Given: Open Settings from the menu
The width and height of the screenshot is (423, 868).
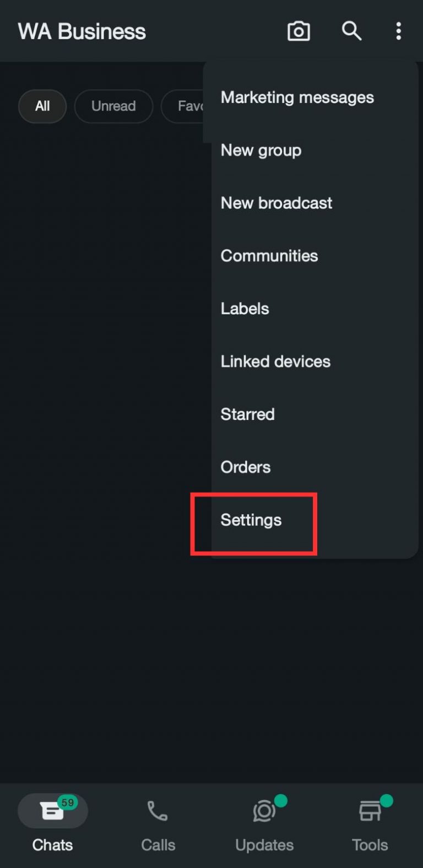Looking at the screenshot, I should 251,520.
